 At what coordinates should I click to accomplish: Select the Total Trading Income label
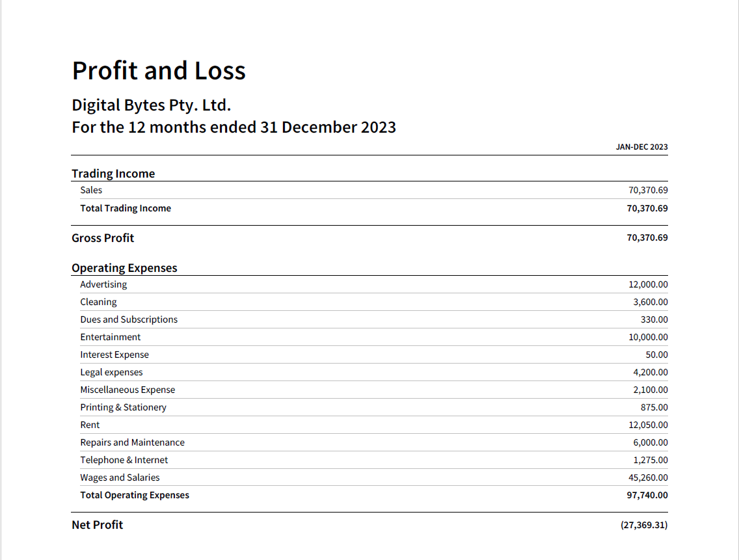pyautogui.click(x=126, y=208)
